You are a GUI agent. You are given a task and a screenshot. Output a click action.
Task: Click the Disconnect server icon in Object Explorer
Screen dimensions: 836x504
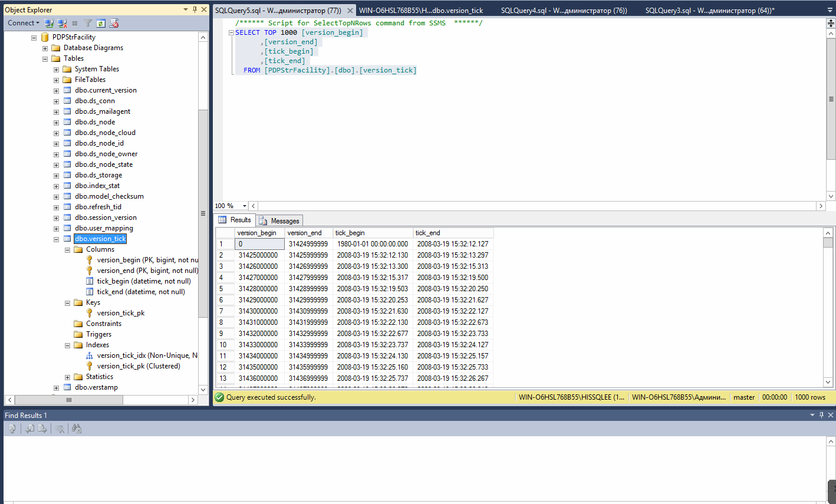[62, 23]
